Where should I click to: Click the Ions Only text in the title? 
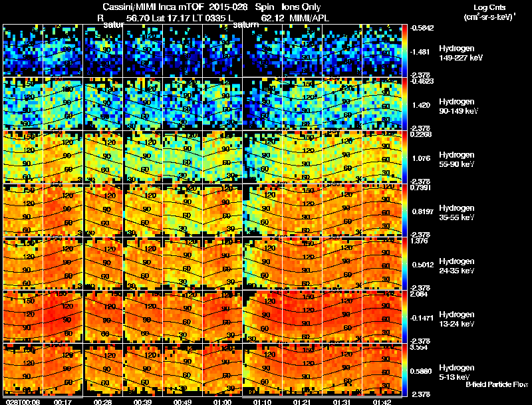301,7
